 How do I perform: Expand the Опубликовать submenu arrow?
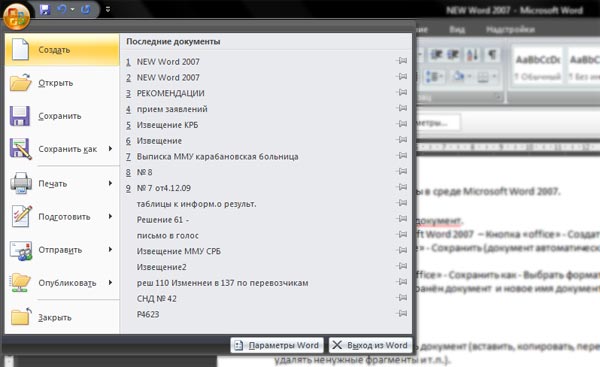tap(111, 282)
